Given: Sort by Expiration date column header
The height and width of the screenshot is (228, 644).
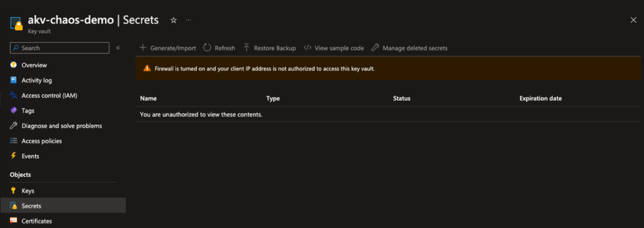Looking at the screenshot, I should [x=540, y=98].
